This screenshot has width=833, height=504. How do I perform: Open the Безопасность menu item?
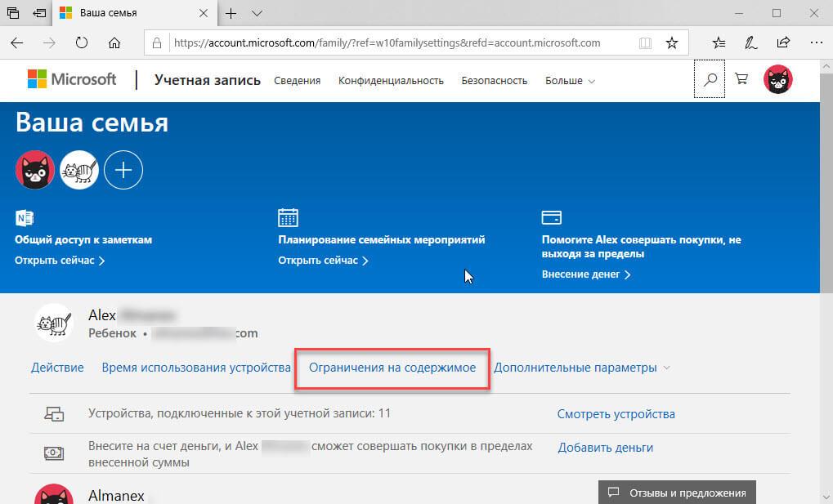[494, 81]
